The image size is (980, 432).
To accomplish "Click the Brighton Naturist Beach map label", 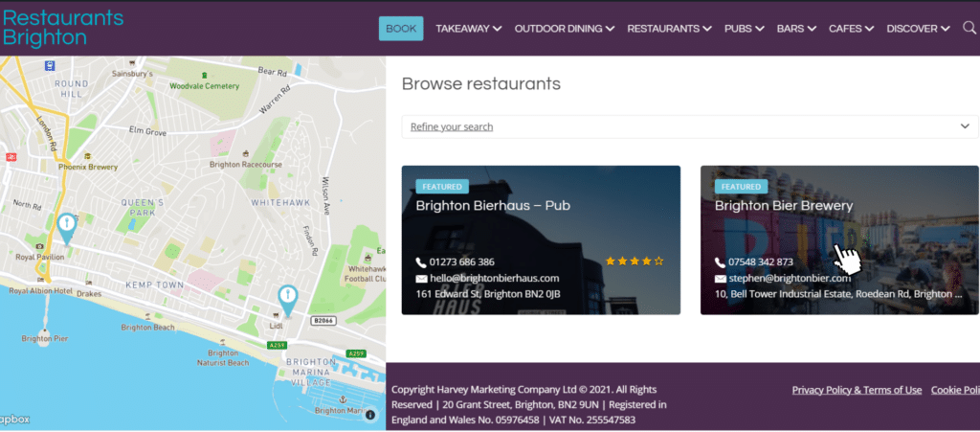I will point(223,357).
